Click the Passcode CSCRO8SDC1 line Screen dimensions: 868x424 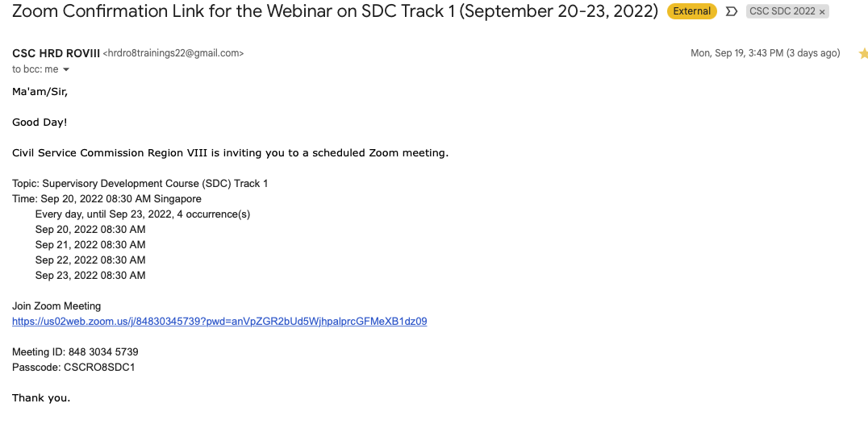(73, 368)
